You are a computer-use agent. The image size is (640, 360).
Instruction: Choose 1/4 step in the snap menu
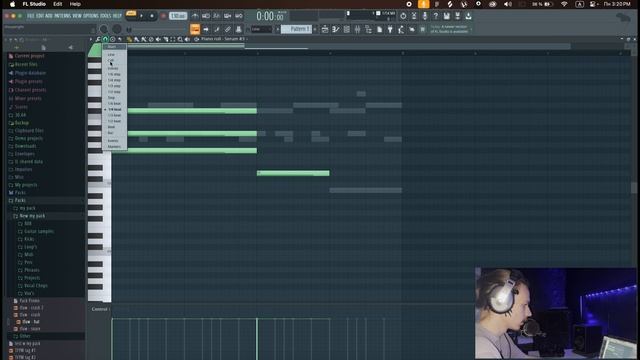click(x=114, y=80)
